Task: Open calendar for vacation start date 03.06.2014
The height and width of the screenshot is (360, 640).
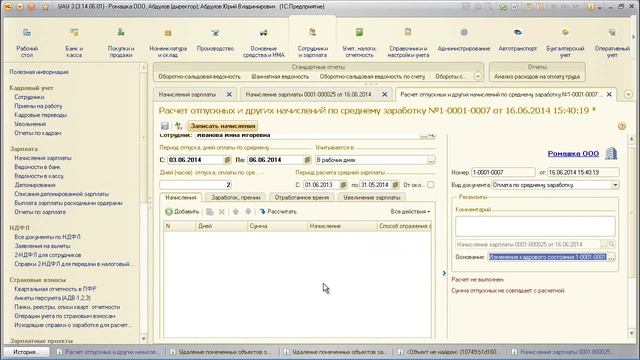Action: point(227,160)
